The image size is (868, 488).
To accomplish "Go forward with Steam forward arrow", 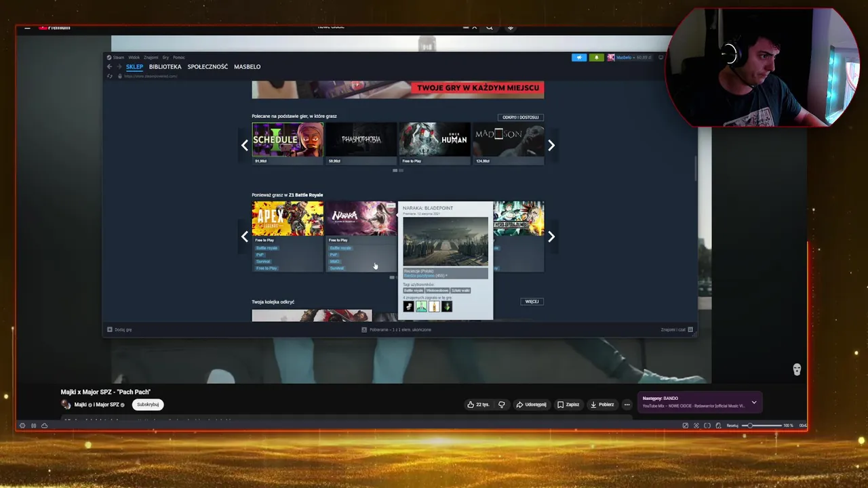I will [119, 66].
